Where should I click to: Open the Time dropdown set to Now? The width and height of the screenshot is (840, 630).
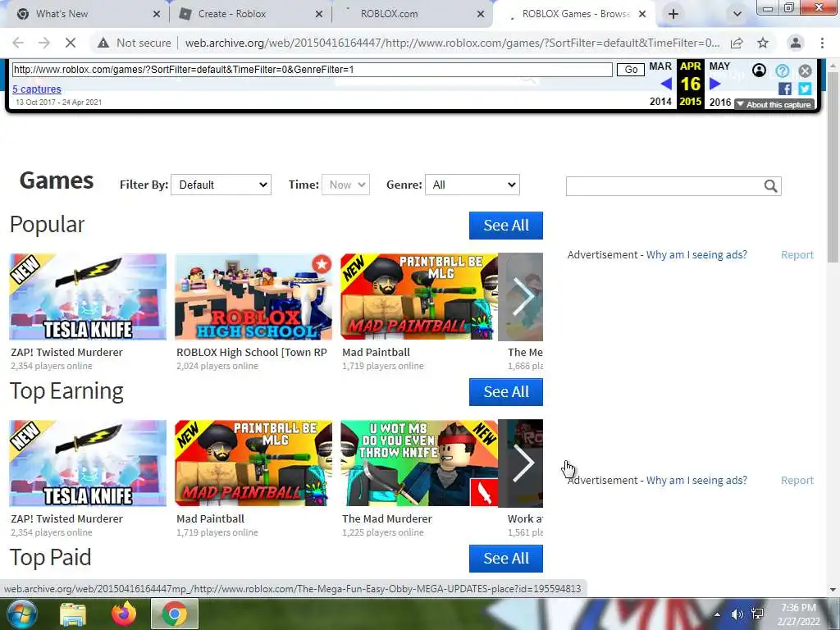pos(345,185)
